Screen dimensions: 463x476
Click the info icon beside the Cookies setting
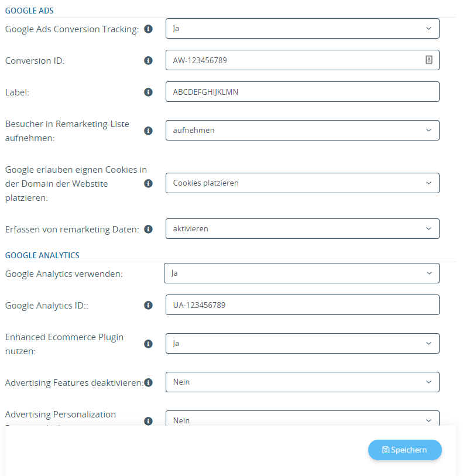pyautogui.click(x=148, y=183)
